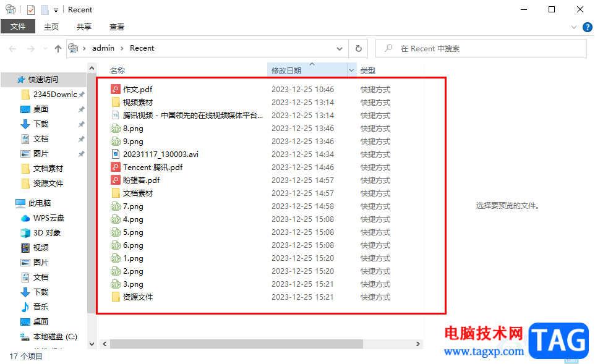Click the WPS云盘 cloud icon in sidebar
The image size is (595, 364).
25,218
